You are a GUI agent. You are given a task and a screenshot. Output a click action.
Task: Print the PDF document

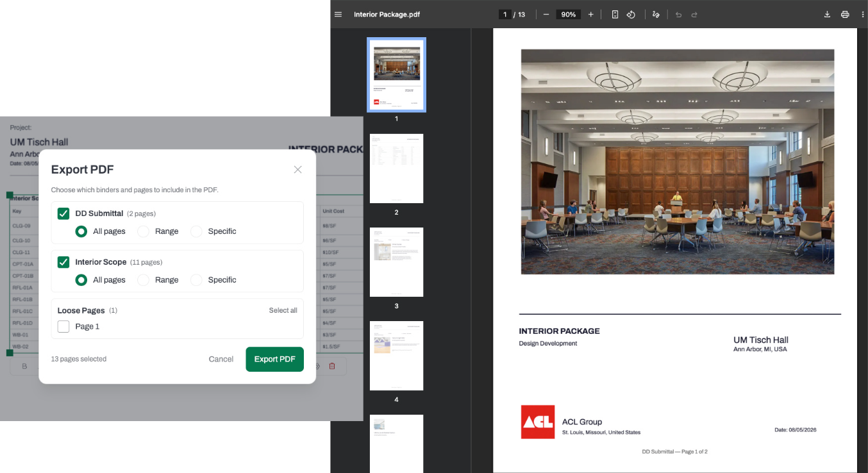pyautogui.click(x=845, y=14)
